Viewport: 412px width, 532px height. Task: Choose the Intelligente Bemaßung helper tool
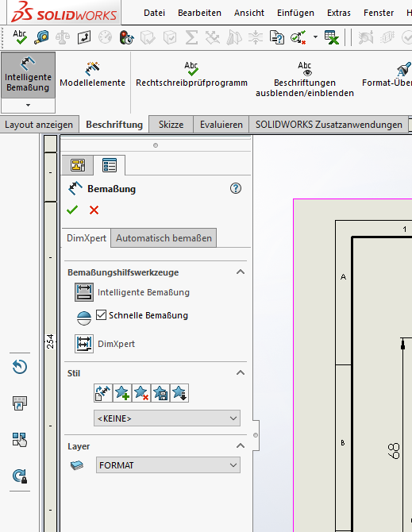pyautogui.click(x=84, y=292)
